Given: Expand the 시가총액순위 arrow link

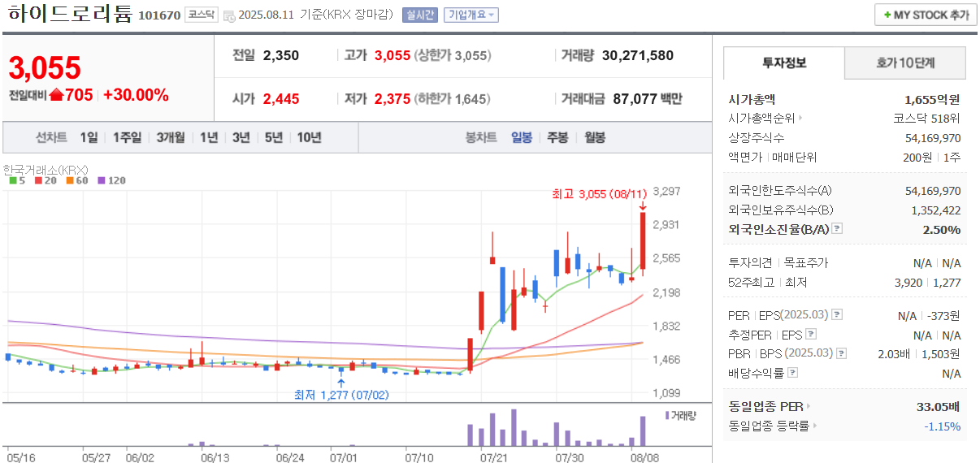Looking at the screenshot, I should point(800,118).
